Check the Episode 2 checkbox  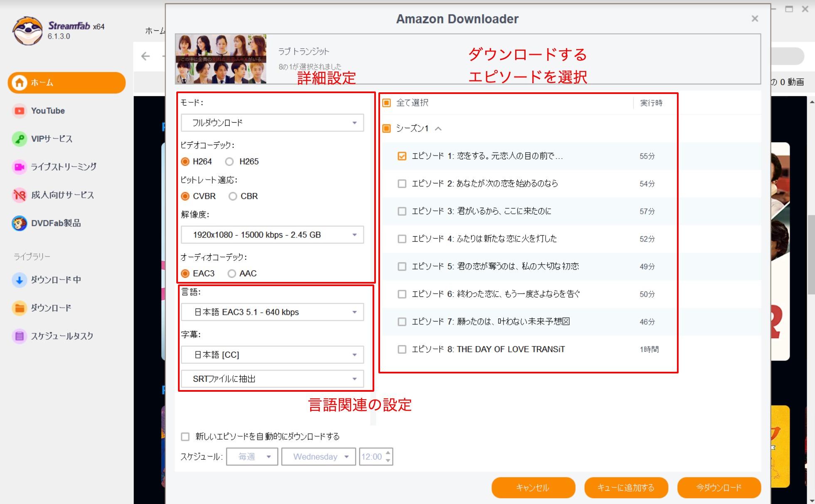pyautogui.click(x=402, y=183)
